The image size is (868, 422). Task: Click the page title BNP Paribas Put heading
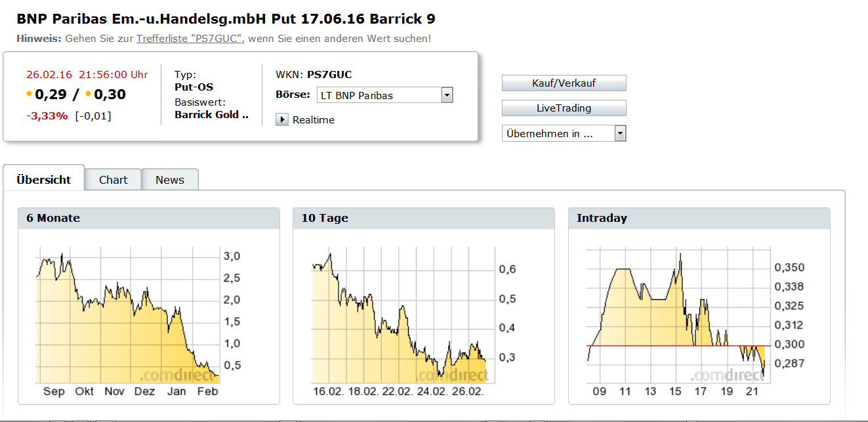click(226, 19)
